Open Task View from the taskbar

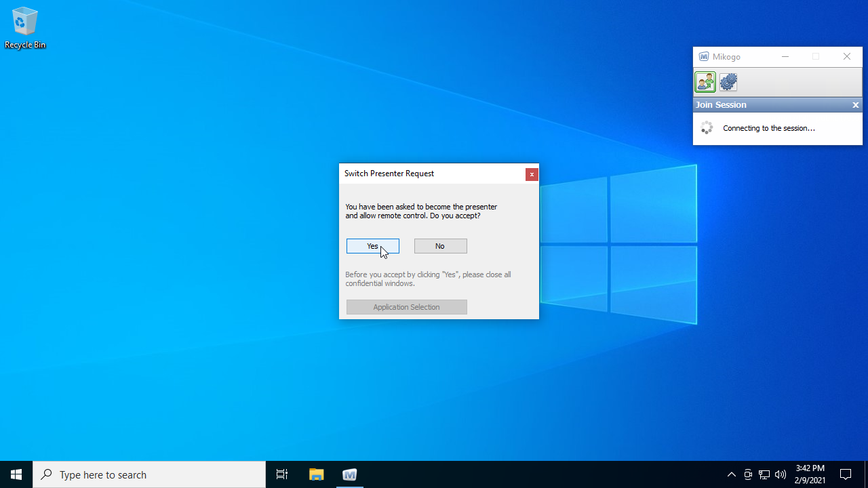(x=282, y=474)
